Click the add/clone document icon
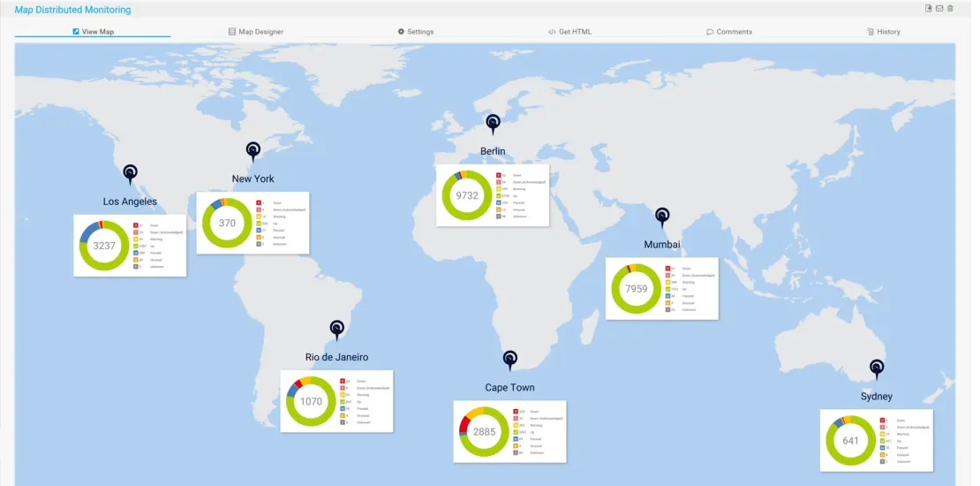This screenshot has height=486, width=980. coord(928,9)
